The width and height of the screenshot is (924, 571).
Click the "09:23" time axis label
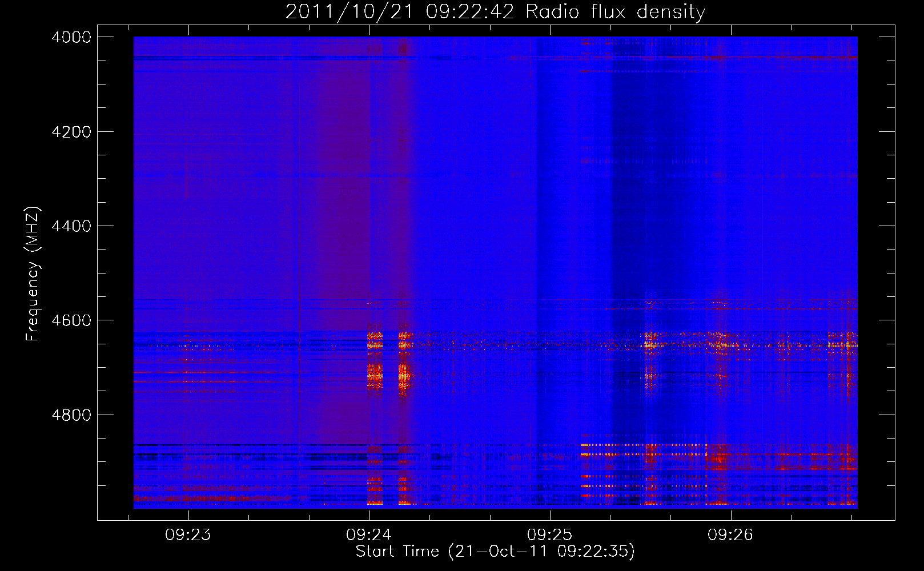tap(188, 535)
